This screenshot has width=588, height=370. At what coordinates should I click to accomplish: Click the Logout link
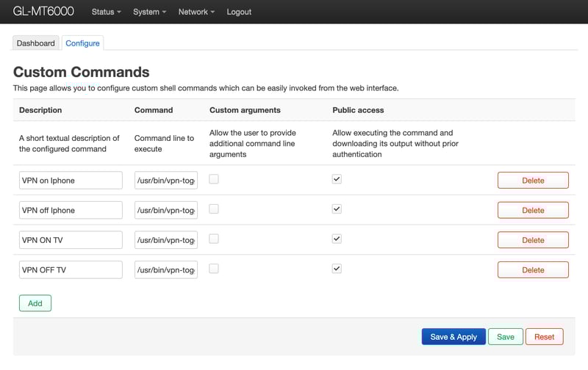click(x=239, y=12)
